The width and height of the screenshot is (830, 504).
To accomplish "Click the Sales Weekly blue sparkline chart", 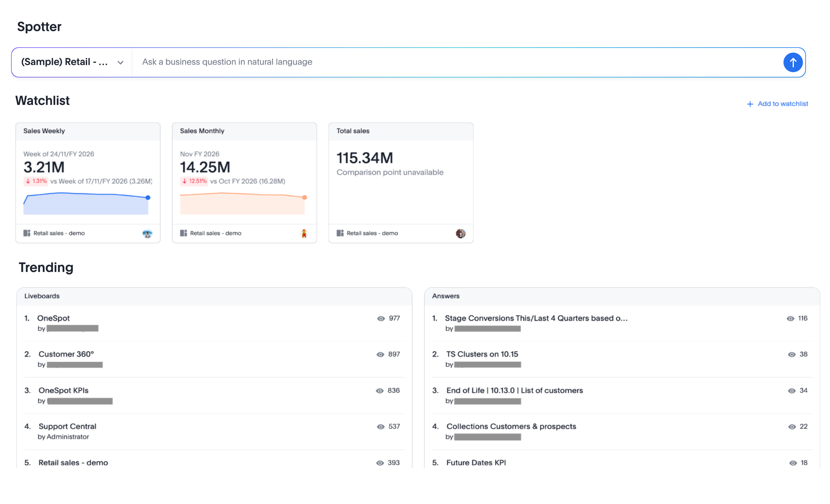I will click(x=87, y=203).
